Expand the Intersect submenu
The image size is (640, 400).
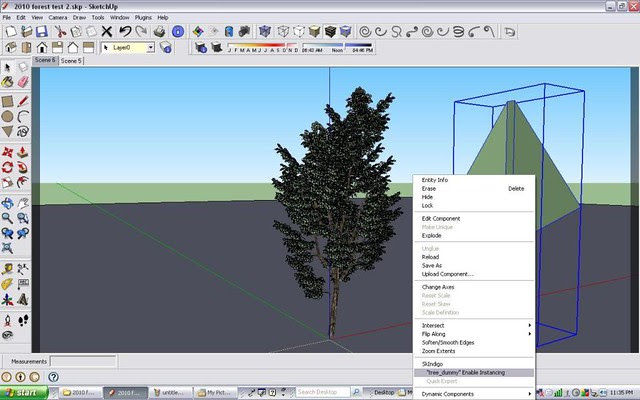tap(473, 325)
